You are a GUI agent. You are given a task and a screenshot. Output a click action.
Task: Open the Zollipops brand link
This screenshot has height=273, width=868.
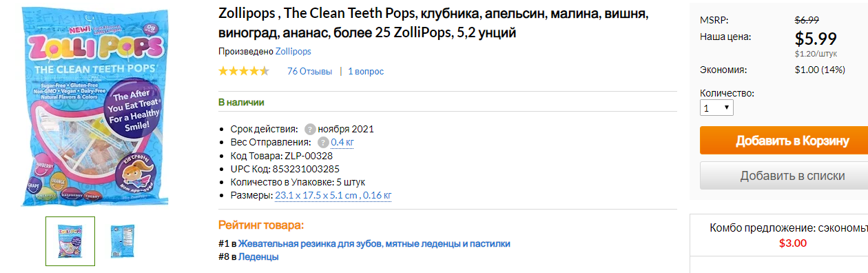click(x=293, y=52)
